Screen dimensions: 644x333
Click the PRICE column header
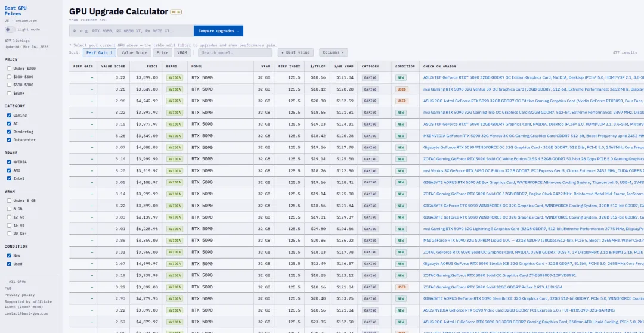pos(146,66)
